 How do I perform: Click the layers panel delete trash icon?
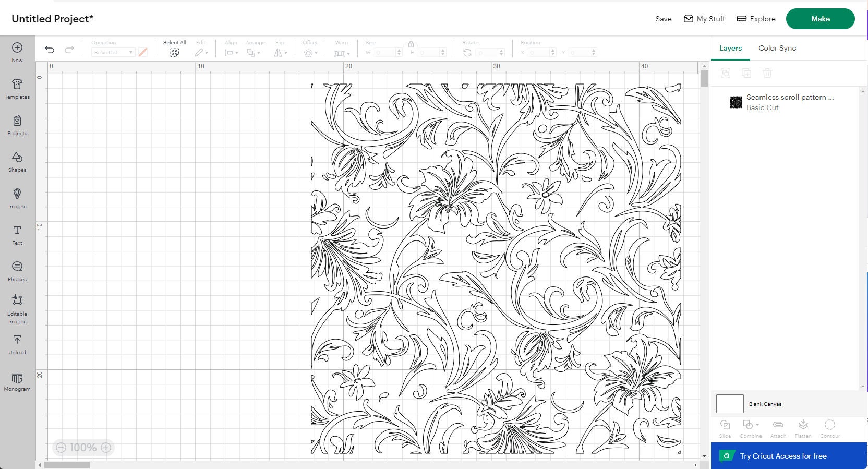pyautogui.click(x=767, y=73)
